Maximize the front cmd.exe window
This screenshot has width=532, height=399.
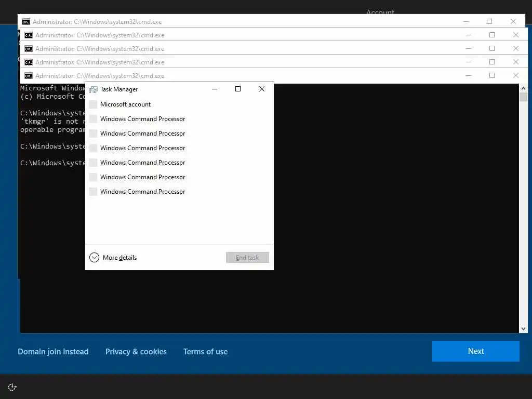pos(492,76)
